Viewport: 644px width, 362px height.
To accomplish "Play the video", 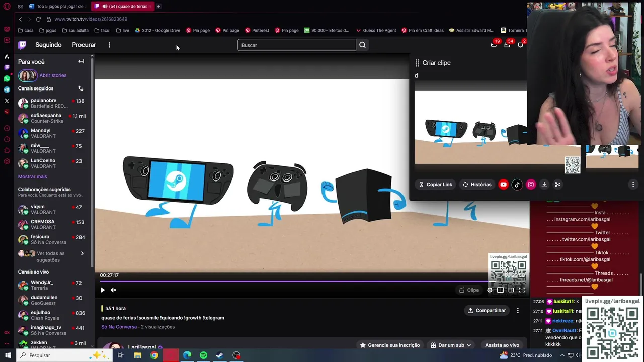I will [103, 290].
